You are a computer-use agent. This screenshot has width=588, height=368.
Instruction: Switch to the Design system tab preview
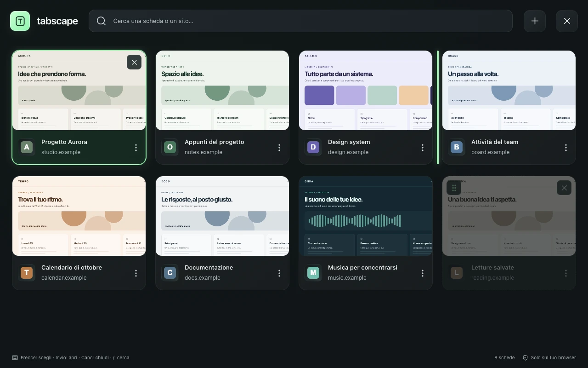pyautogui.click(x=366, y=91)
